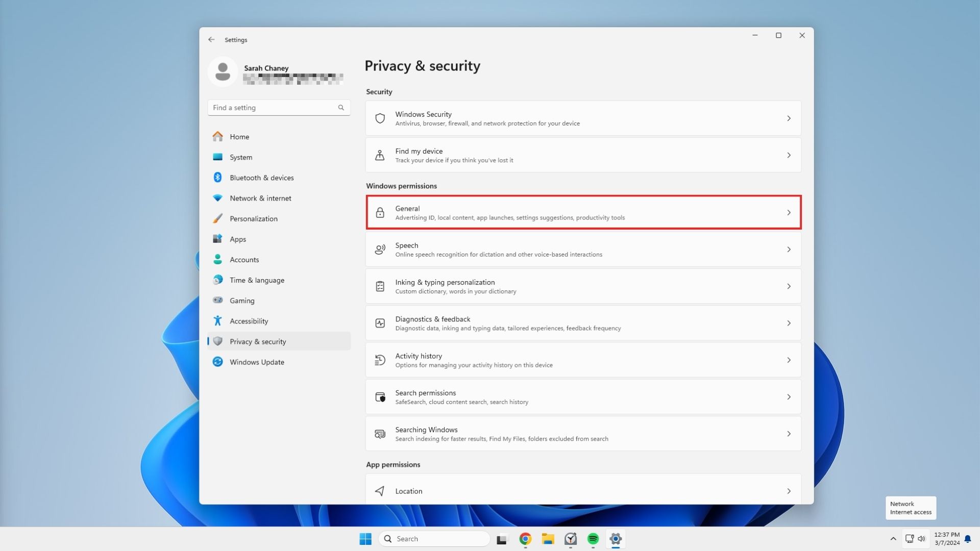Click chevron for Inking & typing personalization
The image size is (980, 551).
click(x=789, y=286)
